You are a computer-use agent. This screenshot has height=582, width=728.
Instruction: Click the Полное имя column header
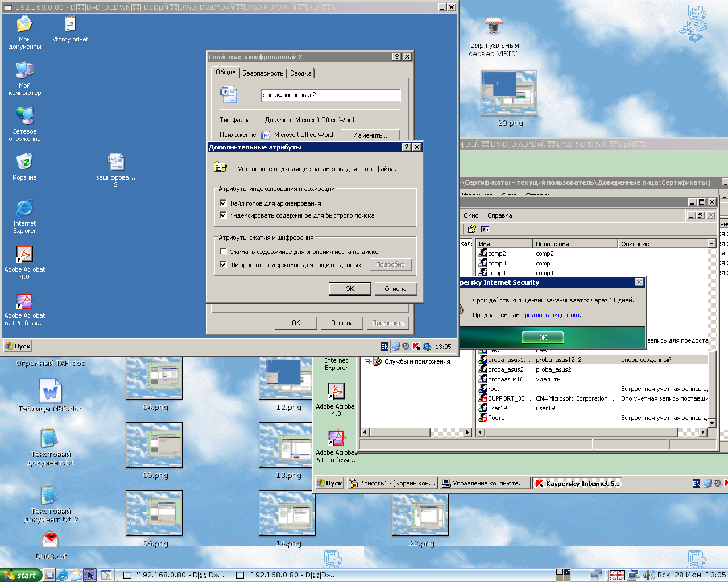click(574, 244)
